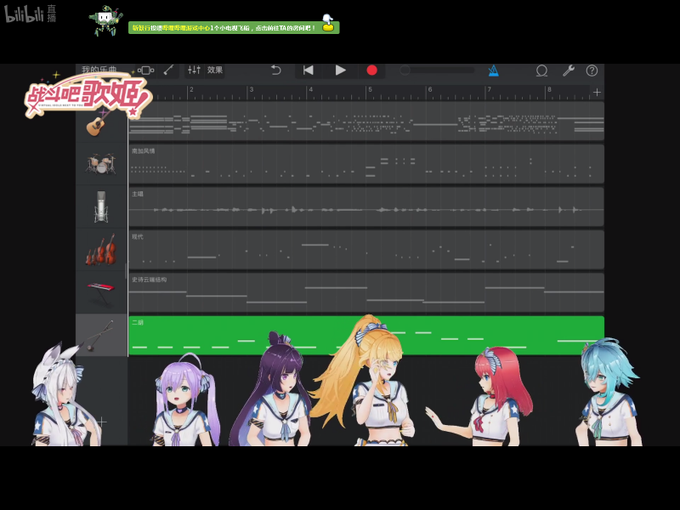Toggle the blue metronome
Viewport: 680px width, 510px height.
pos(494,71)
